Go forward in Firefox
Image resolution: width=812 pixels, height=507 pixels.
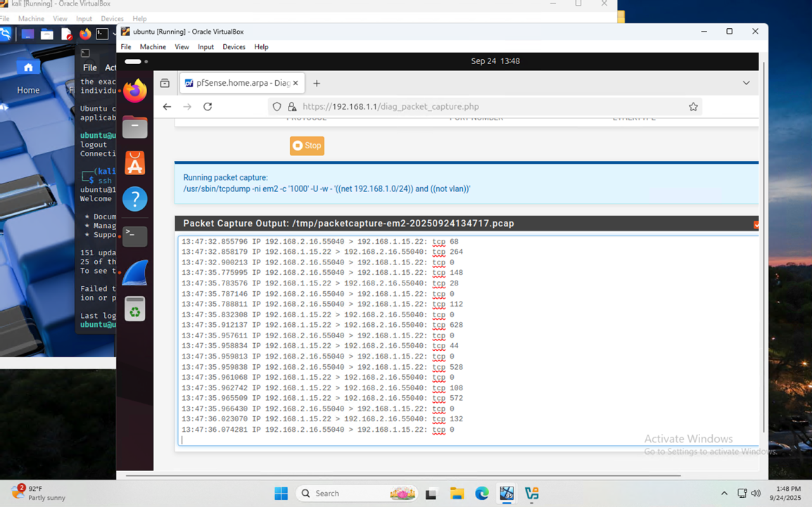pyautogui.click(x=187, y=107)
